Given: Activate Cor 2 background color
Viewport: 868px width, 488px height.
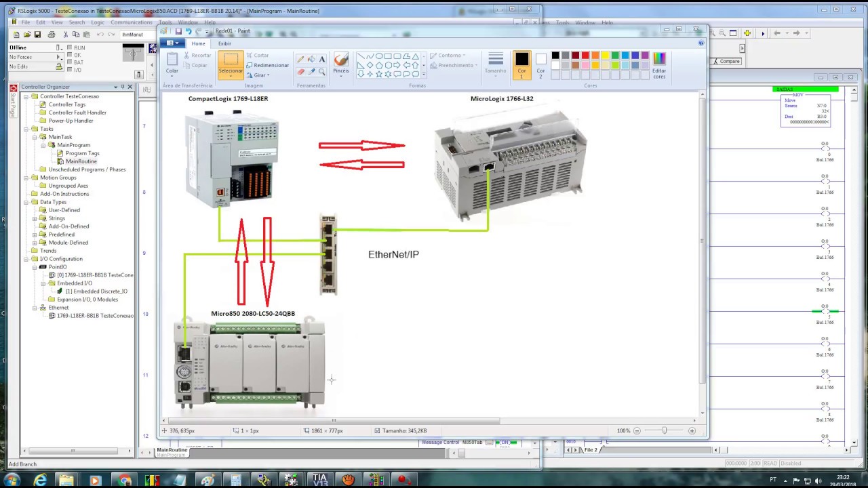Looking at the screenshot, I should point(540,65).
